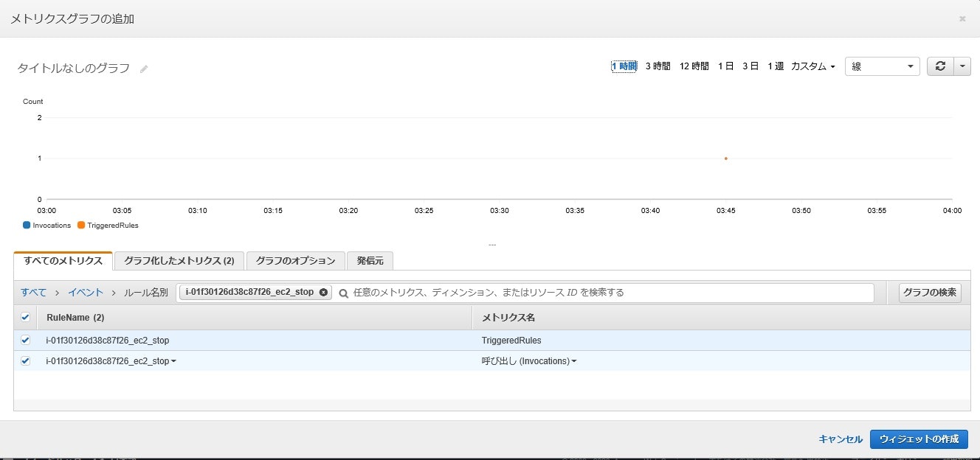
Task: Toggle the orange TriggeredRules legend swatch
Action: click(81, 226)
